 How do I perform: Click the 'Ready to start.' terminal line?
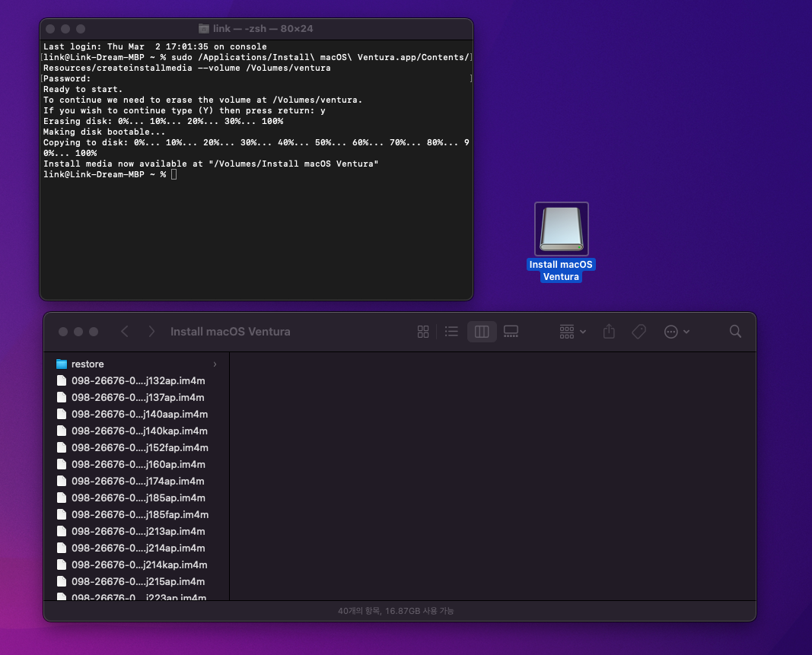(83, 89)
